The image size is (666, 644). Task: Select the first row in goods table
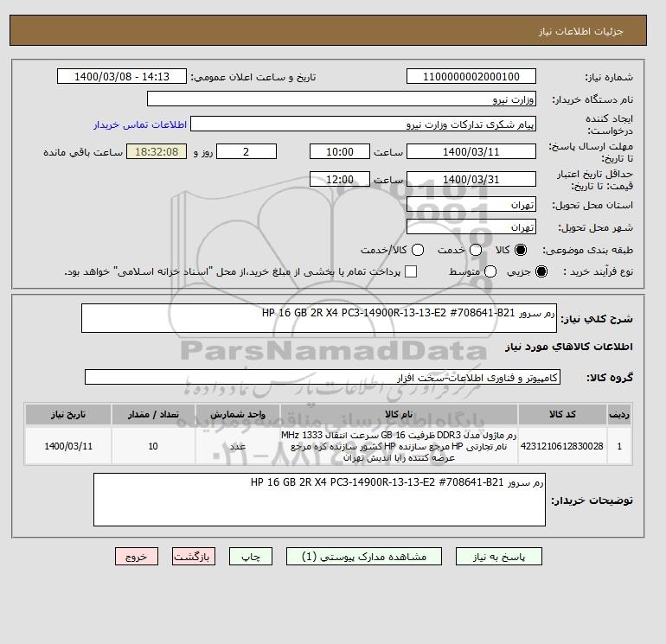pos(329,446)
